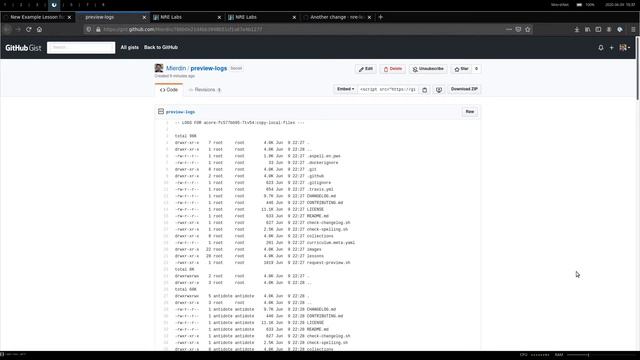
Task: Reload the current page
Action: [29, 29]
